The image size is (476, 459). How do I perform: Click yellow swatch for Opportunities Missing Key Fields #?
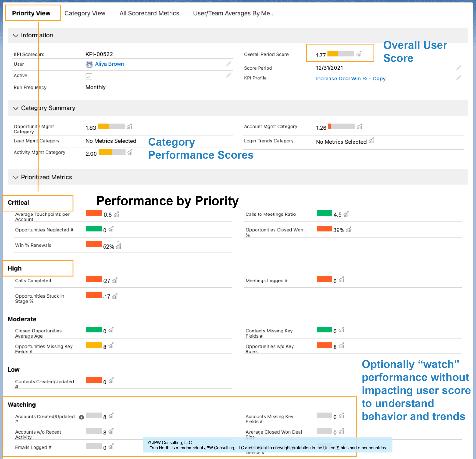(x=94, y=345)
